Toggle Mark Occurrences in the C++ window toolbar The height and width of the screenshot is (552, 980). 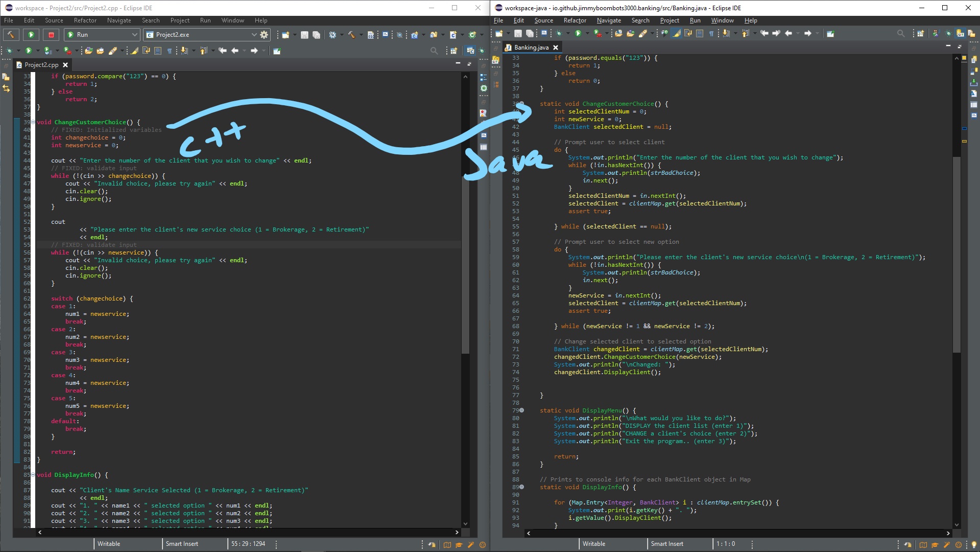click(134, 51)
